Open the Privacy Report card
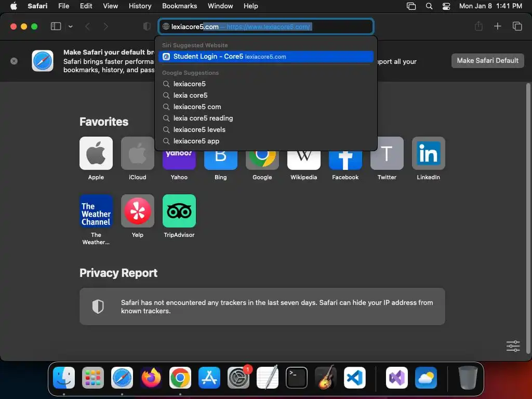This screenshot has width=532, height=399. pos(262,307)
